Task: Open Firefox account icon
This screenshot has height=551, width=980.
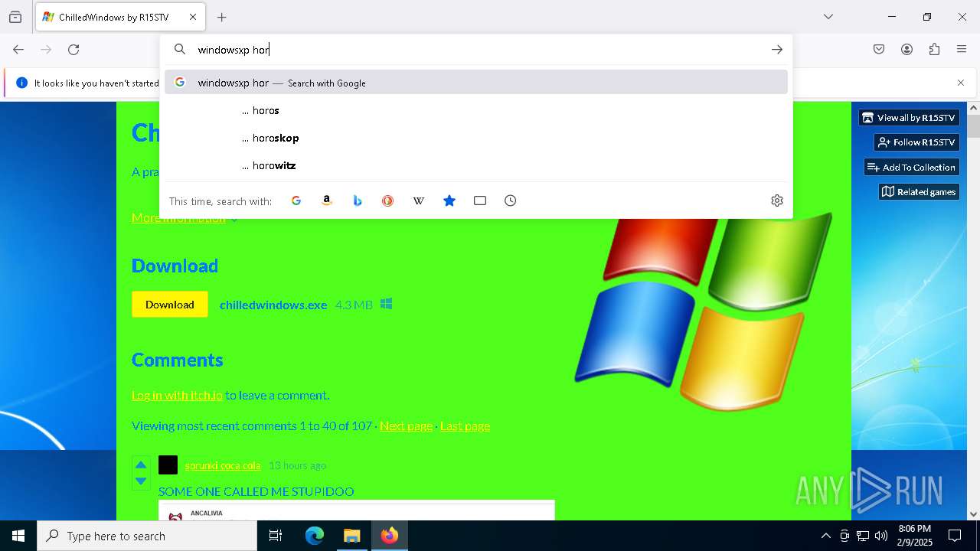Action: click(906, 50)
